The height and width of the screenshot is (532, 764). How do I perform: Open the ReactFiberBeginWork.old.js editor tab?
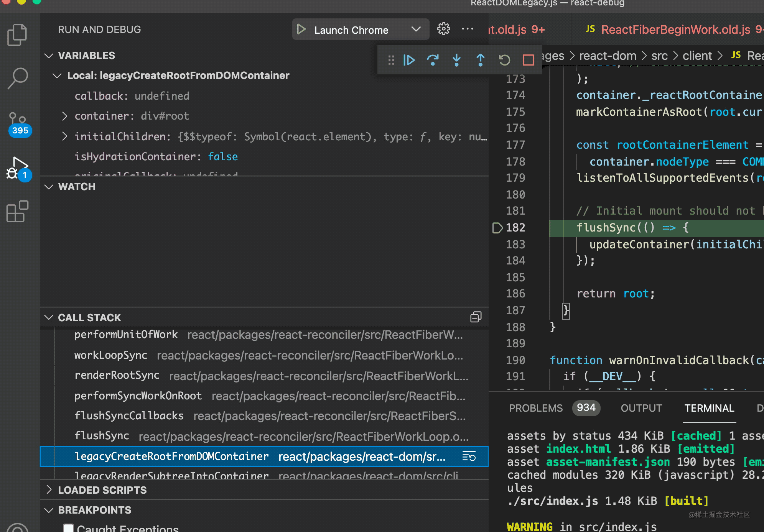[675, 30]
